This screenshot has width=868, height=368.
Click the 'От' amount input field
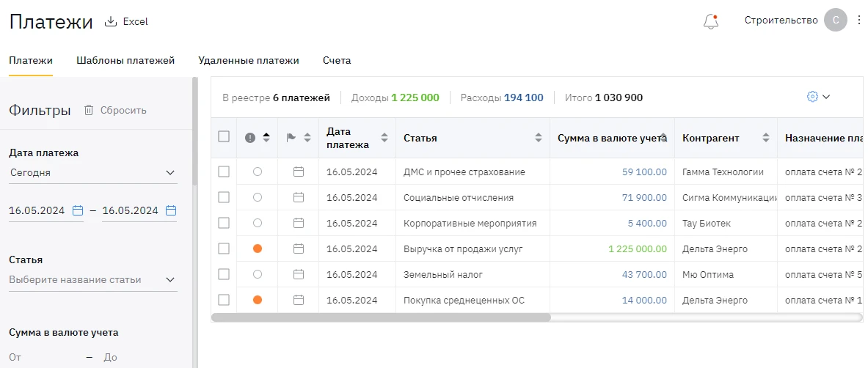[46, 358]
